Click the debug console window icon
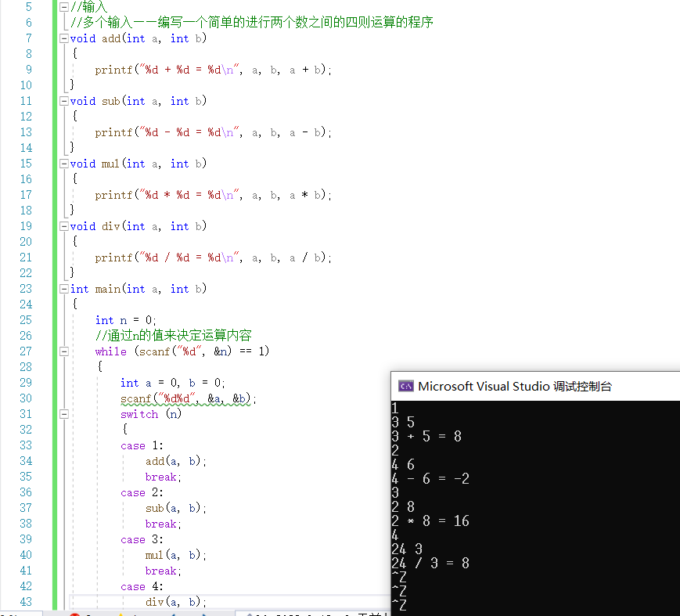 406,386
